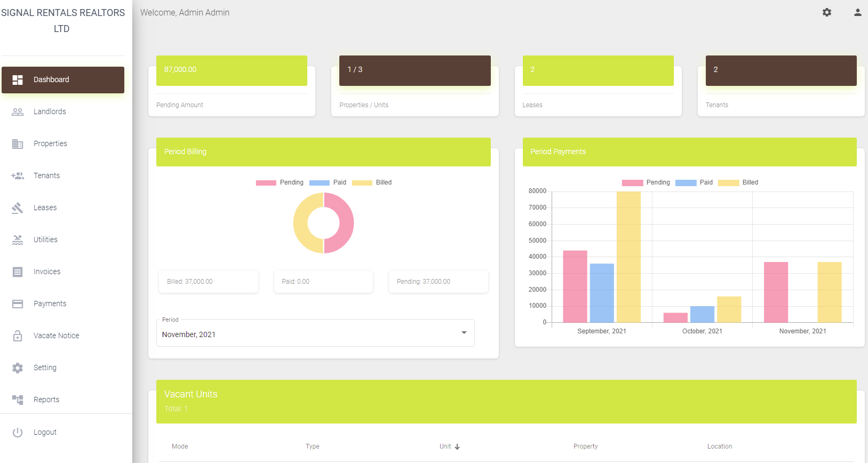Click the settings gear icon in header
Screen dimensions: 868x463
click(x=827, y=12)
